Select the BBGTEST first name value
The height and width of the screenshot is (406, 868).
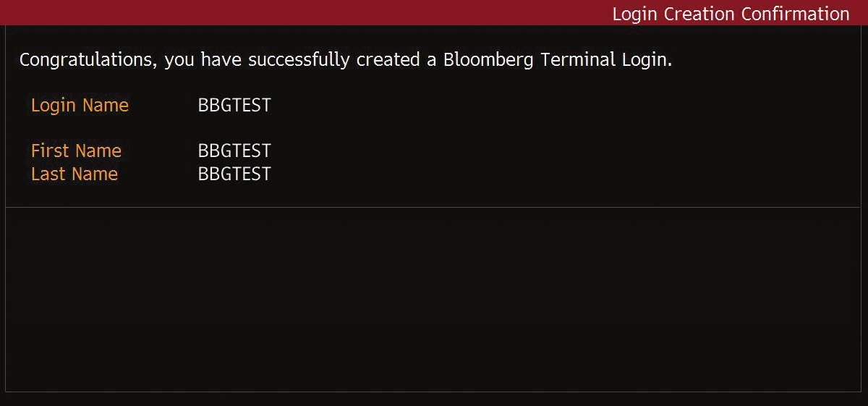234,151
